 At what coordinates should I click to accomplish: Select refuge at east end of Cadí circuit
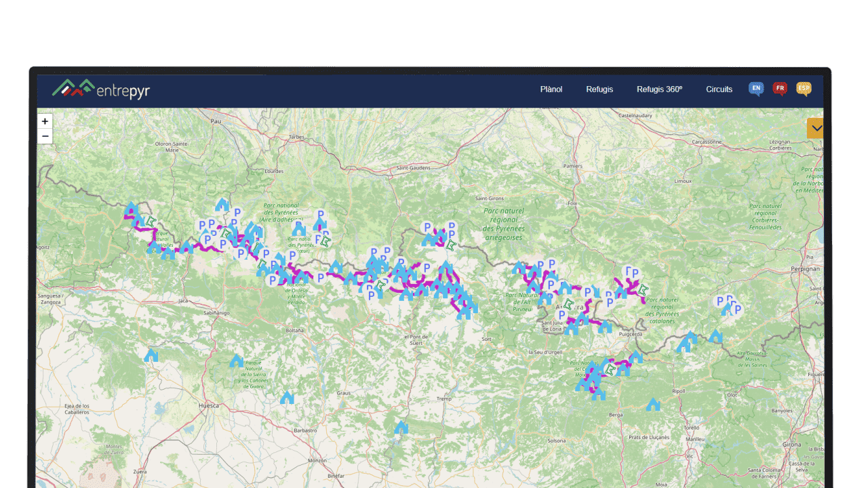(635, 357)
